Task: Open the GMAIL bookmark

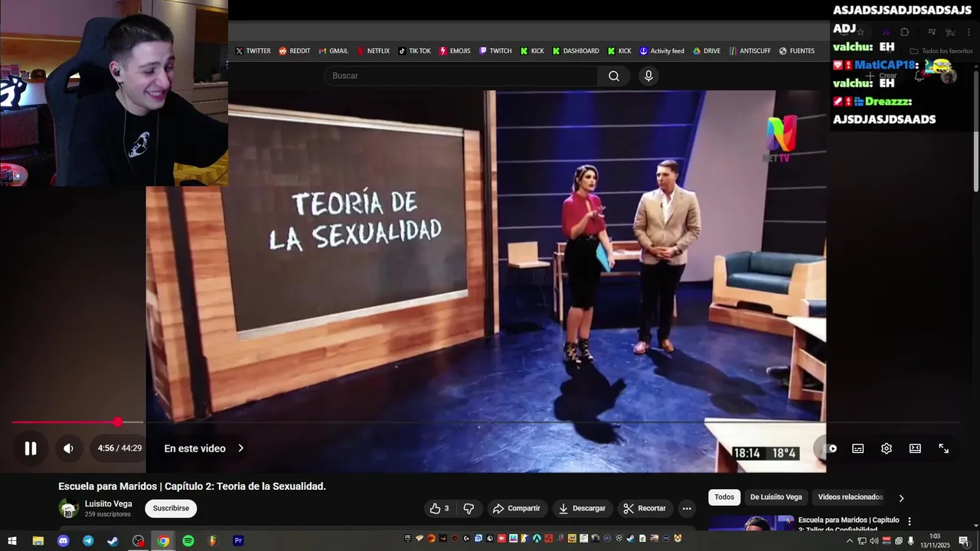Action: point(333,51)
